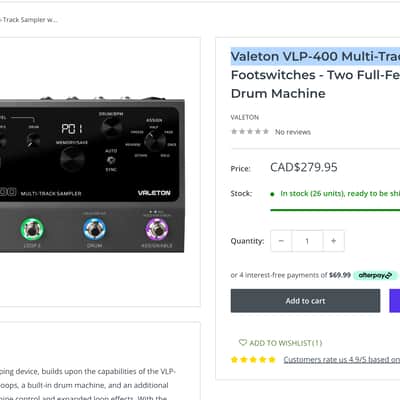Viewport: 400px width, 400px height.
Task: Open the No reviews link
Action: (x=293, y=132)
